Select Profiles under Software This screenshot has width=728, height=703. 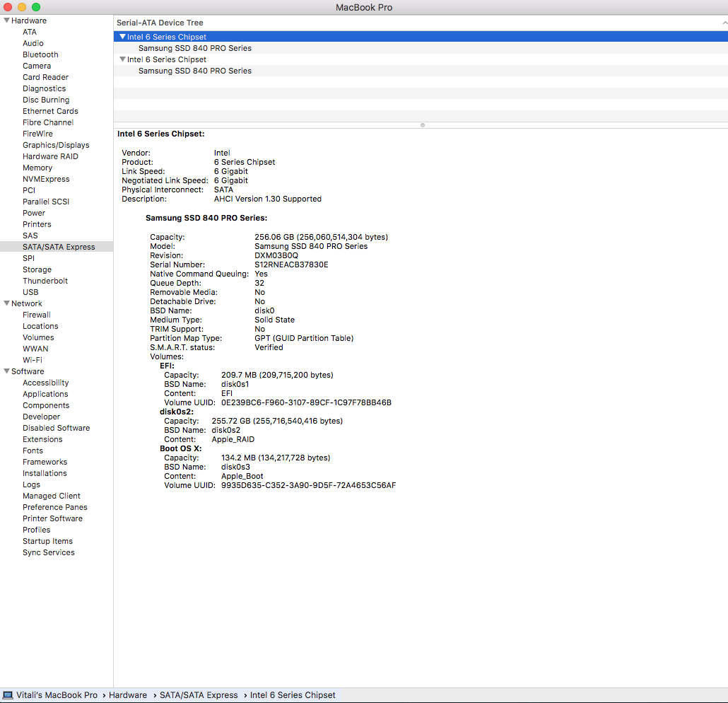(36, 530)
